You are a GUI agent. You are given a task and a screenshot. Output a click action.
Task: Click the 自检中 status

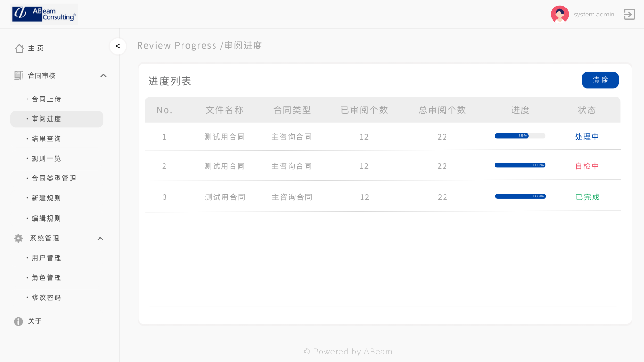pos(587,166)
